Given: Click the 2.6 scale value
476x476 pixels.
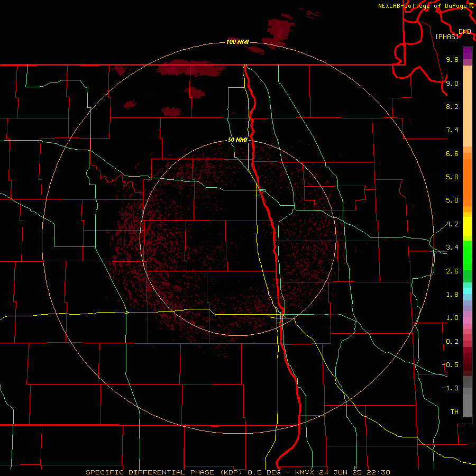Looking at the screenshot, I should [452, 271].
